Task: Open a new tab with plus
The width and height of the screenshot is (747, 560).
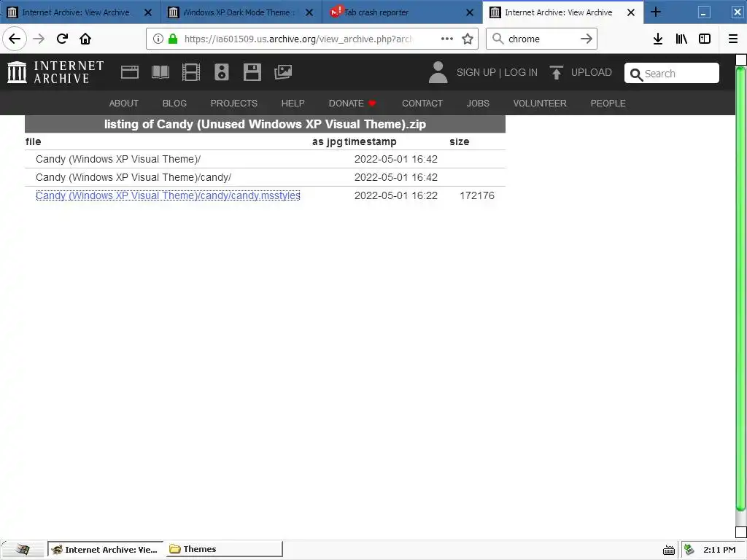Action: click(x=656, y=12)
